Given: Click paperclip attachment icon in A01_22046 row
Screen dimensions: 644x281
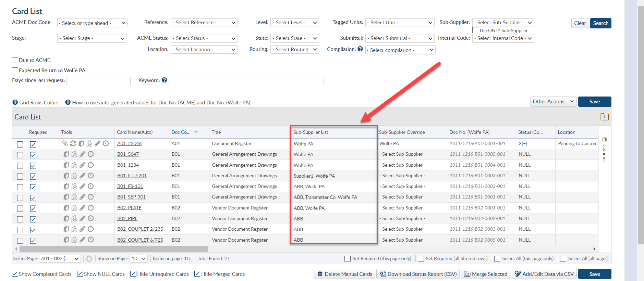Looking at the screenshot, I should pyautogui.click(x=65, y=143).
